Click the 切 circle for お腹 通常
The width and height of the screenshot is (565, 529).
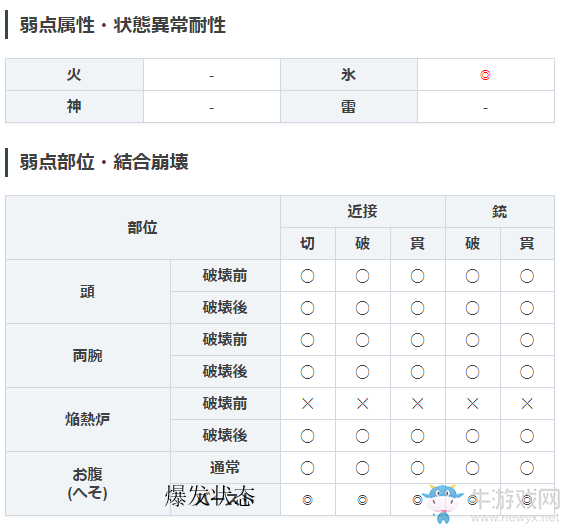[307, 468]
